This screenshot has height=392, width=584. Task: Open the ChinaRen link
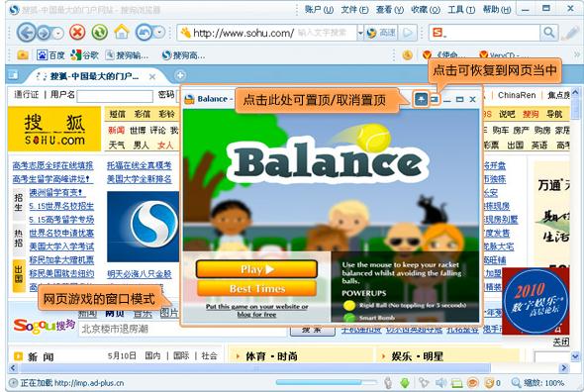(x=517, y=95)
